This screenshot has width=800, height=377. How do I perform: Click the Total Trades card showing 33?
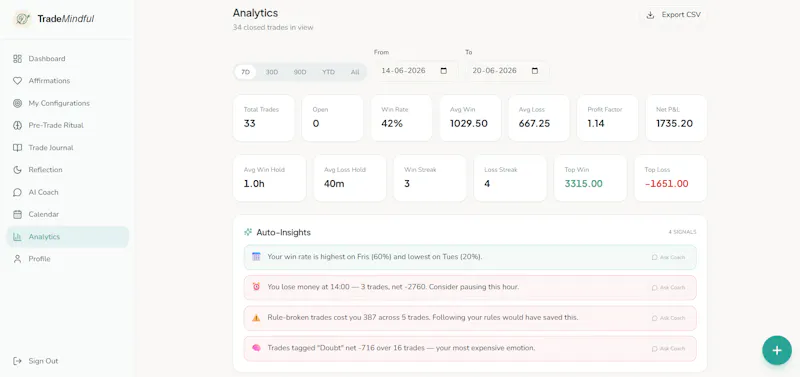click(x=264, y=118)
